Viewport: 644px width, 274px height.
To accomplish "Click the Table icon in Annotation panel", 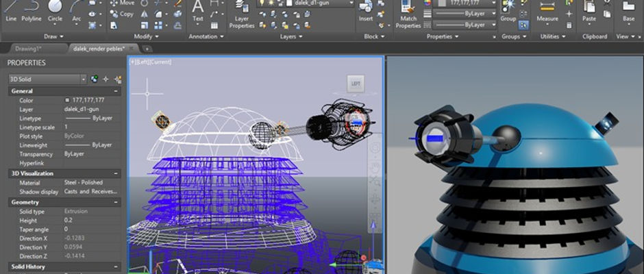I will (x=214, y=25).
